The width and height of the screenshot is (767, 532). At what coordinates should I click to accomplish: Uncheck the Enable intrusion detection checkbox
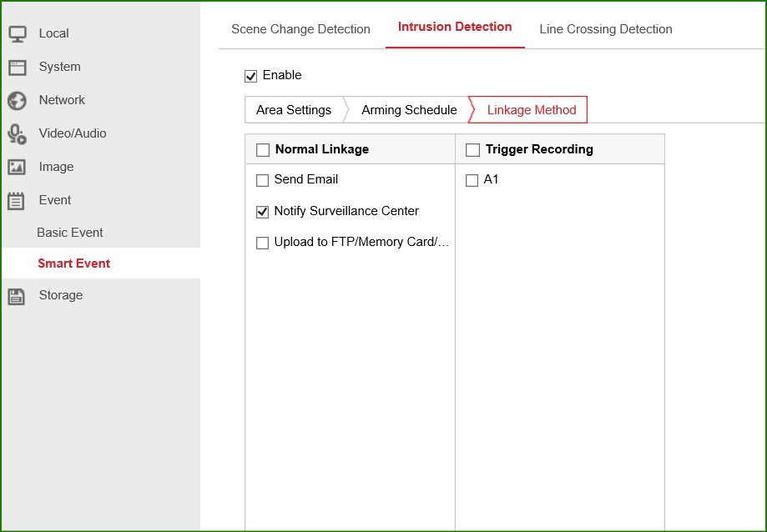click(x=250, y=76)
